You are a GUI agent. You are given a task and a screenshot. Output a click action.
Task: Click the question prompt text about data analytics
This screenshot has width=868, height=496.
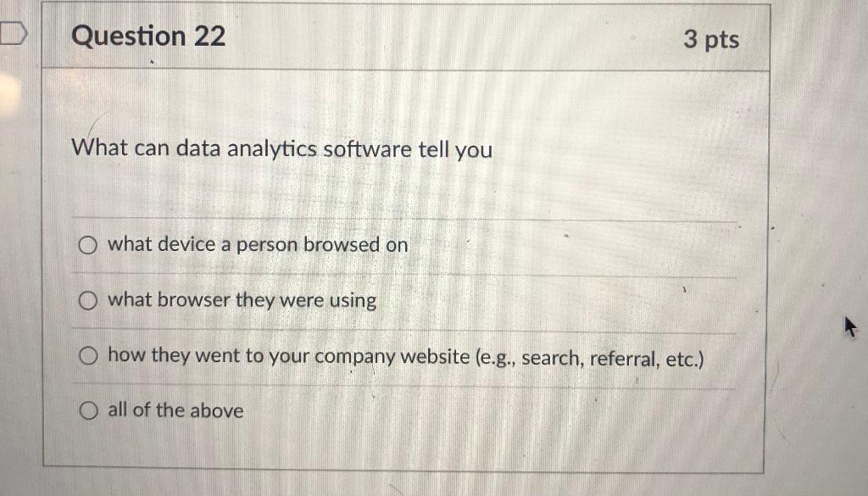282,149
